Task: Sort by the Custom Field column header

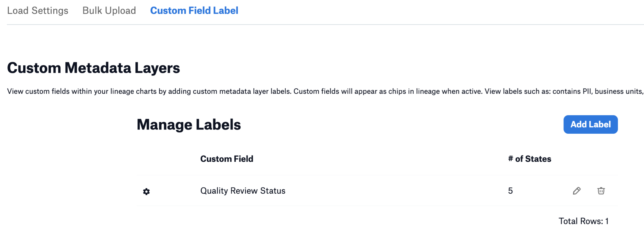Action: [x=227, y=159]
